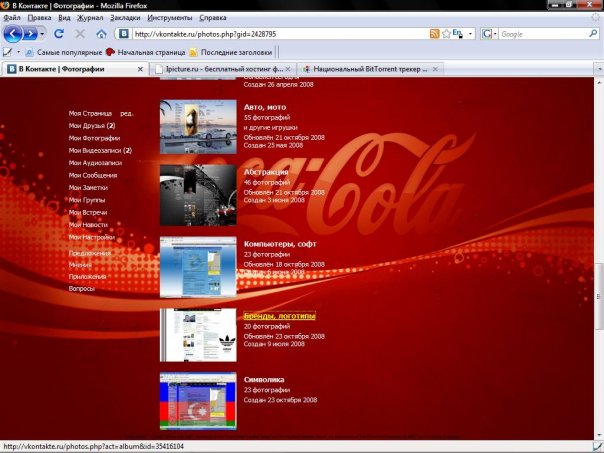Open the Авто, мото album title

265,107
